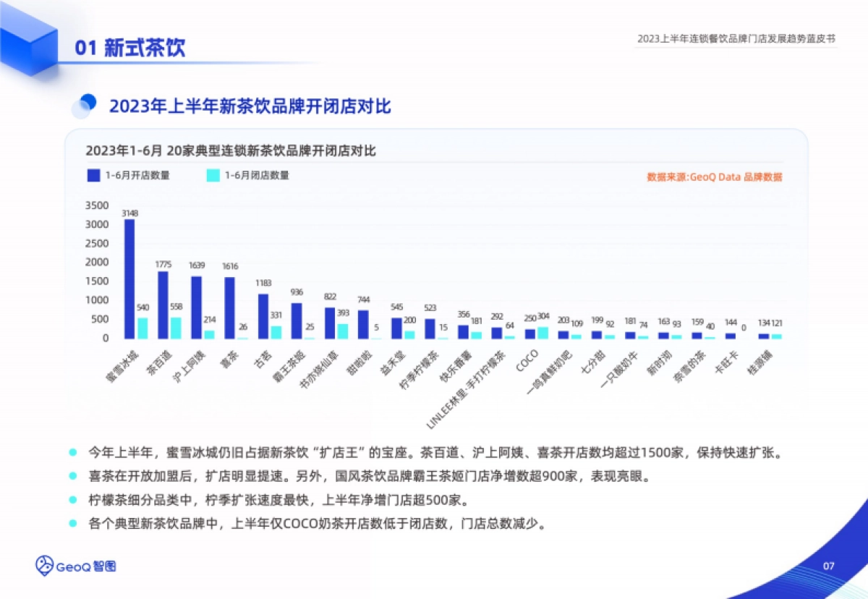The height and width of the screenshot is (599, 868).
Task: Select the 茶百道 closing bar labeled 558
Action: click(176, 328)
